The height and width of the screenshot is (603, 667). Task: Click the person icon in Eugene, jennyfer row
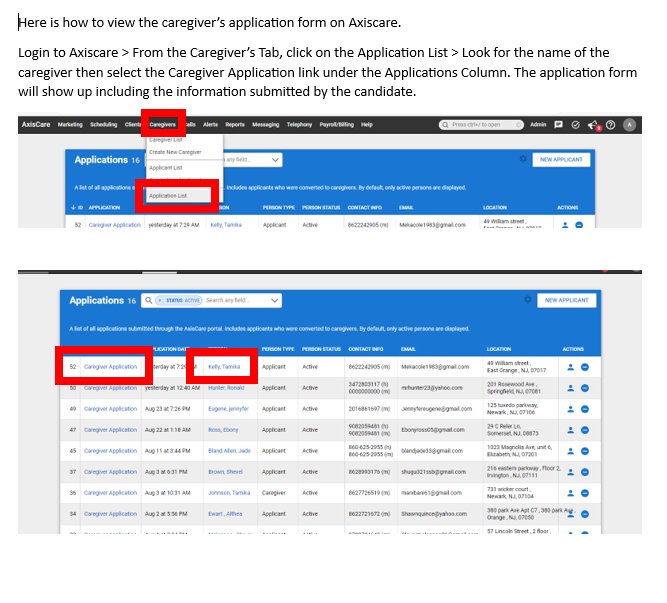tap(570, 409)
